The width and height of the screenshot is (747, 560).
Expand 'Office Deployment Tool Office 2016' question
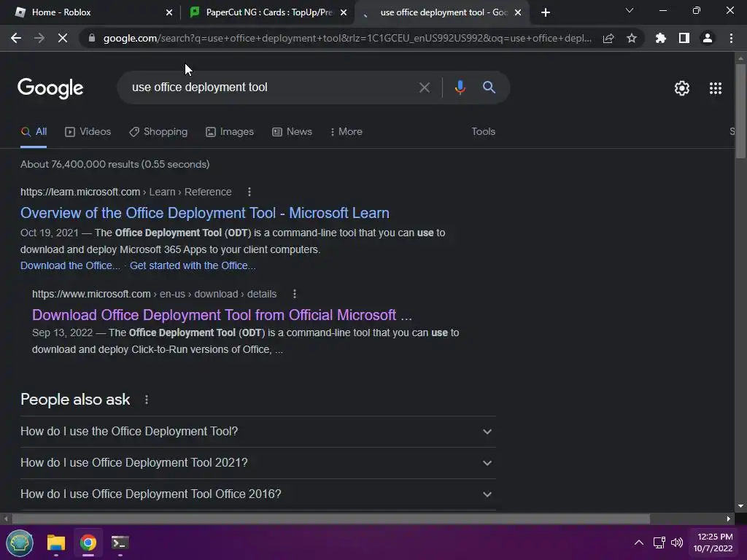(x=258, y=494)
